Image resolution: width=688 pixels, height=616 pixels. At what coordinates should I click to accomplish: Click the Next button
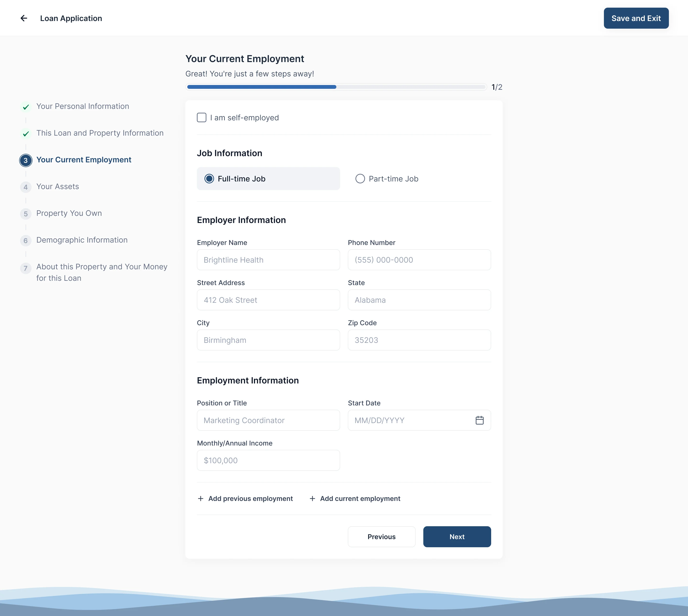pos(457,537)
